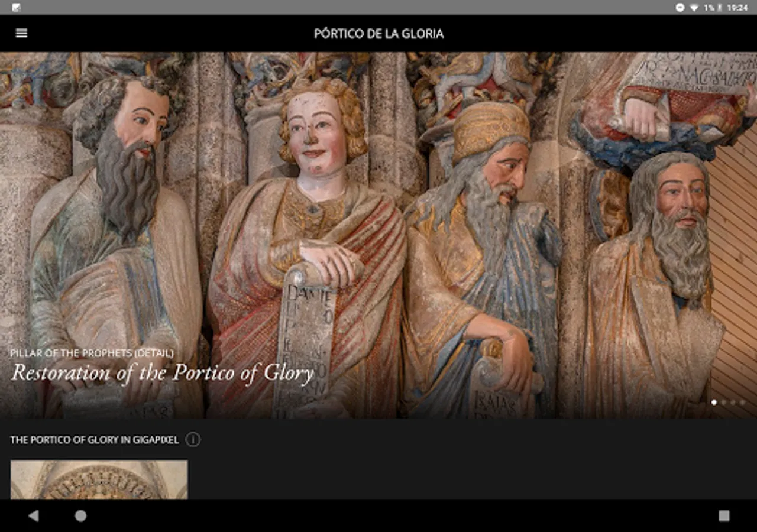
Task: Tap the Android home button
Action: coord(80,515)
